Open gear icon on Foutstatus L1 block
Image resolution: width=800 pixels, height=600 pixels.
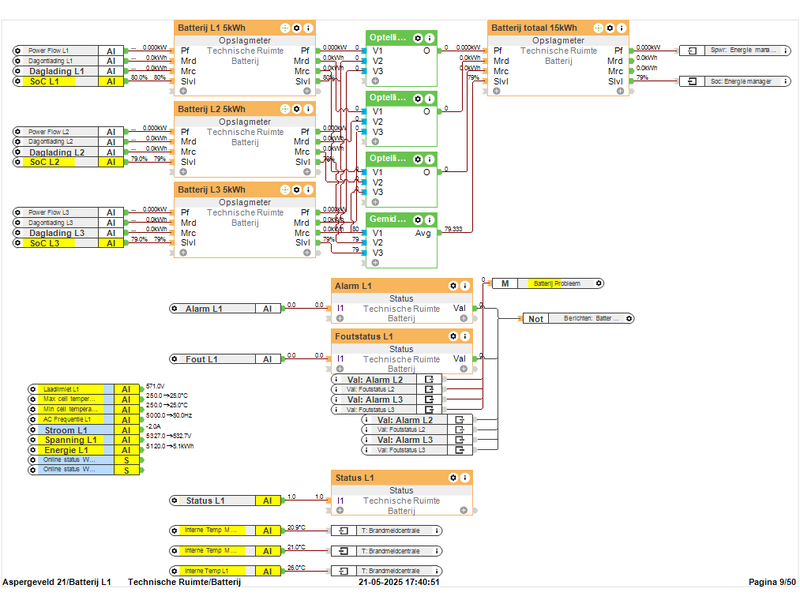(x=453, y=336)
